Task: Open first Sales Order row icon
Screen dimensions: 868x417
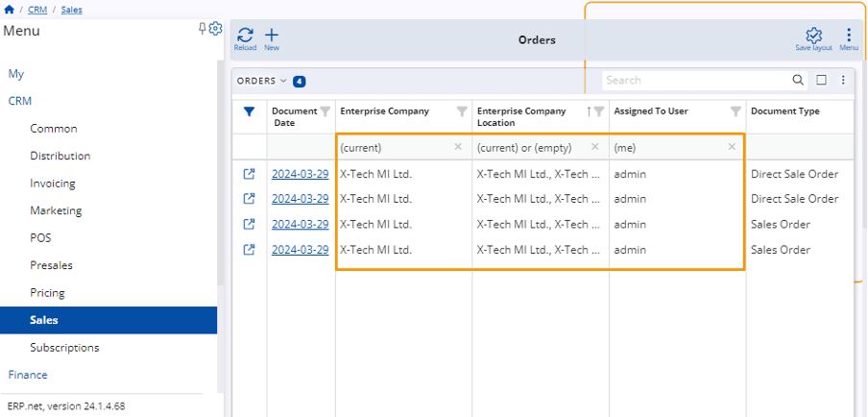Action: [x=249, y=224]
